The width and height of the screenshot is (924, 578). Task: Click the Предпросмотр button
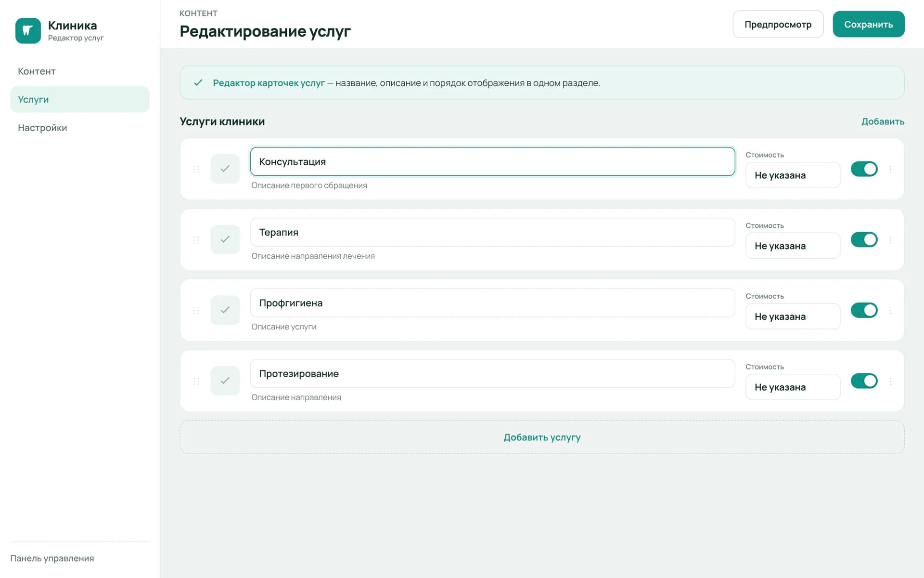coord(778,24)
